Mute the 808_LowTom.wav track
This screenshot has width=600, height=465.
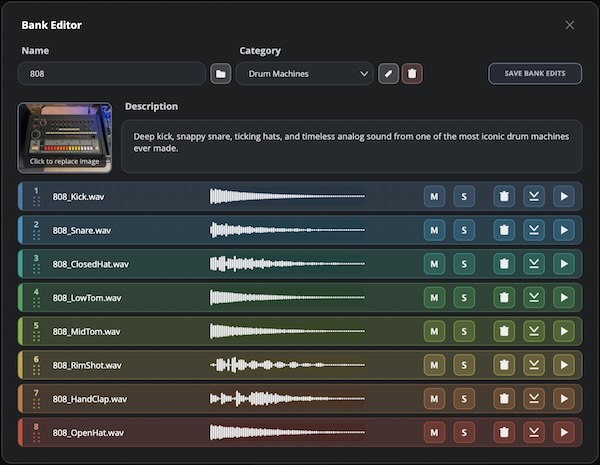coord(434,297)
